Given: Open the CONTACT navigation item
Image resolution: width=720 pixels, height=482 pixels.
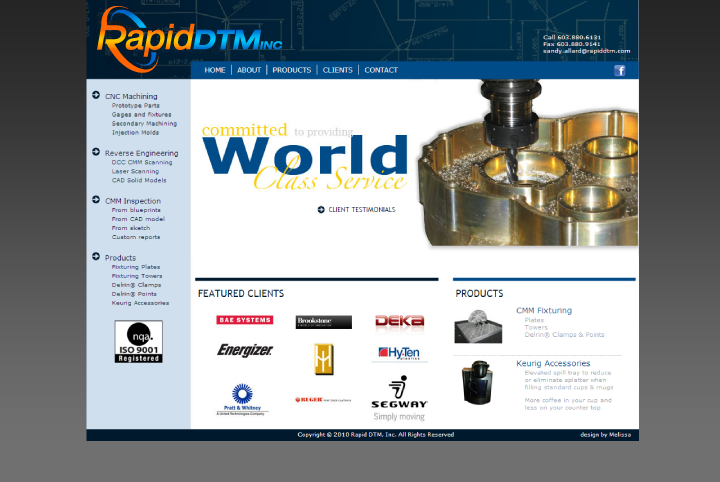Looking at the screenshot, I should [381, 70].
